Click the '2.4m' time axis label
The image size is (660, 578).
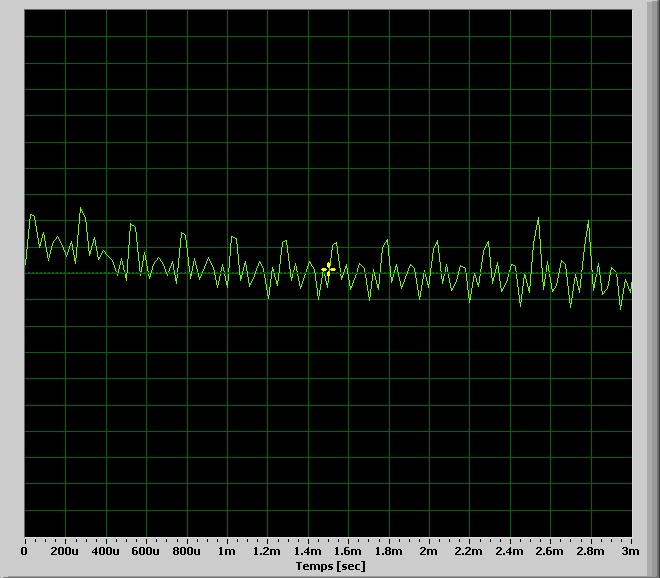pos(509,551)
